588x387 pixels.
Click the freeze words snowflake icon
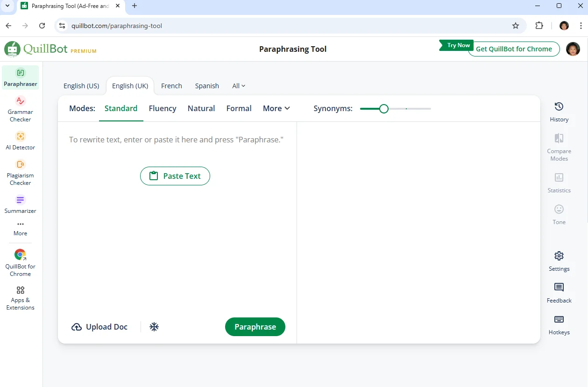154,327
